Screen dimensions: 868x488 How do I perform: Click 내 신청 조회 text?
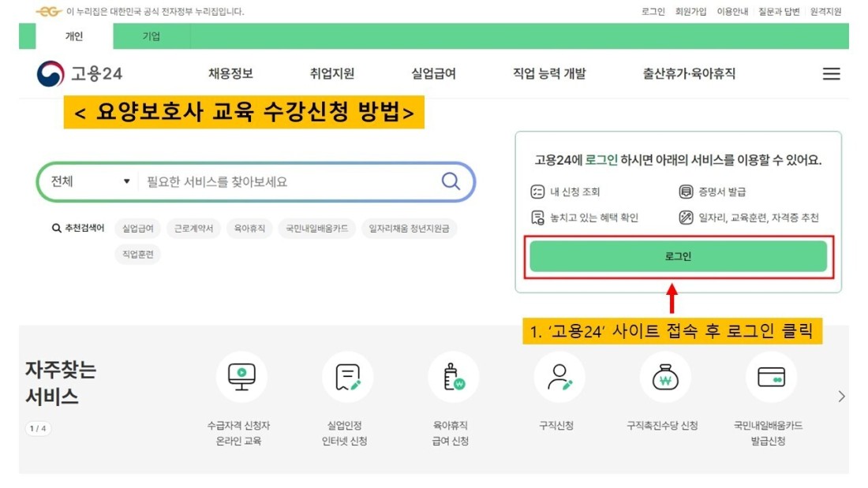[x=575, y=192]
